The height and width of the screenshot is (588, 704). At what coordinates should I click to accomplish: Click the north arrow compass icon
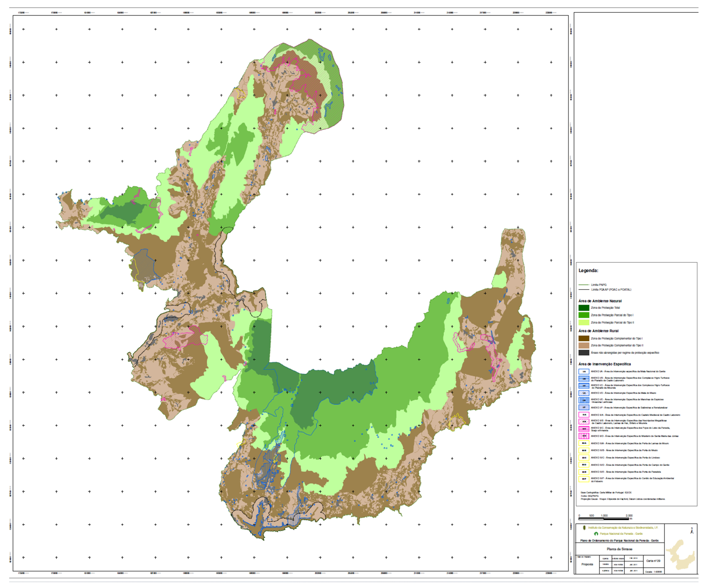point(692,531)
